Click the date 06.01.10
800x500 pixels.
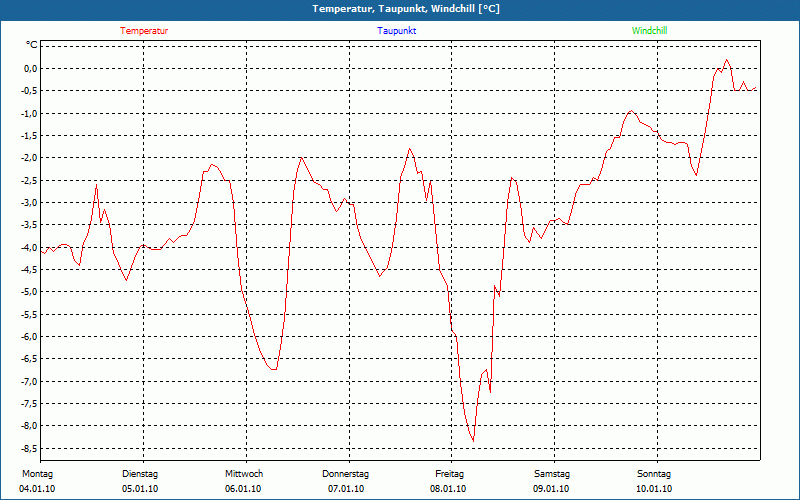click(x=243, y=489)
